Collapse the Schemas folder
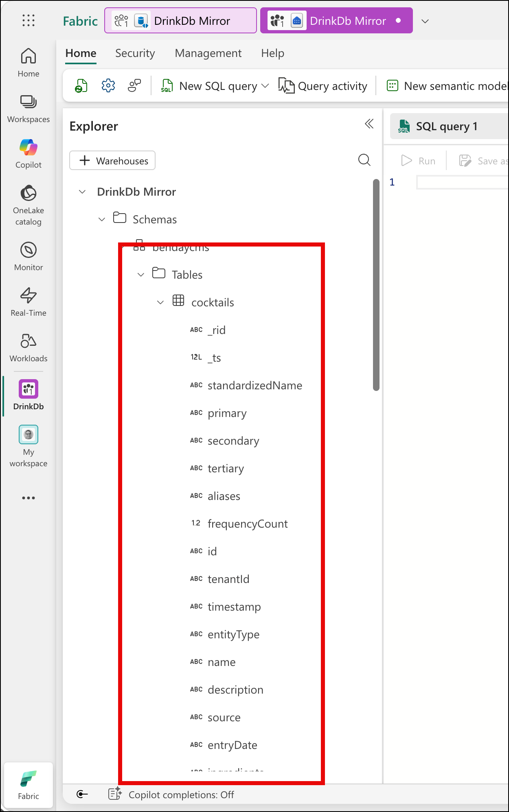This screenshot has width=509, height=812. 102,219
